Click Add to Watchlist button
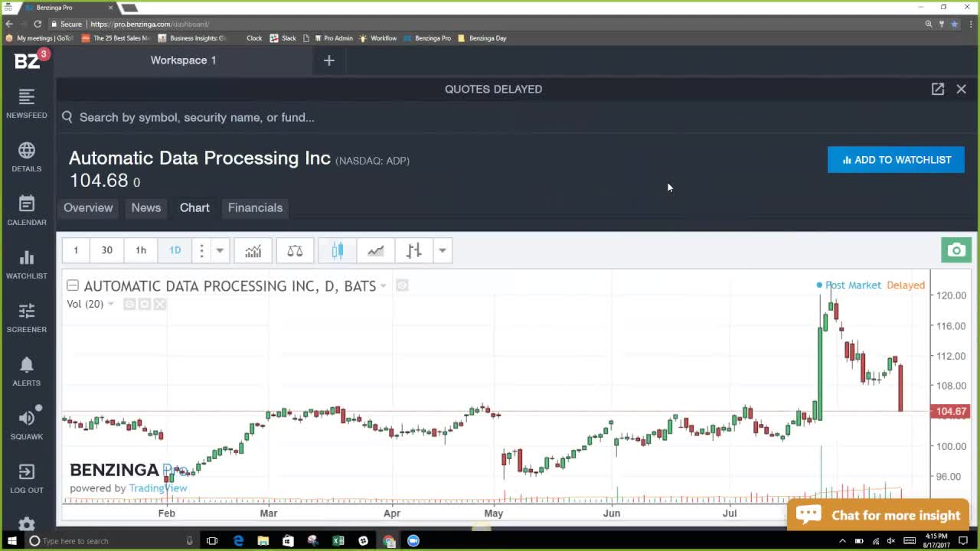 [x=896, y=160]
